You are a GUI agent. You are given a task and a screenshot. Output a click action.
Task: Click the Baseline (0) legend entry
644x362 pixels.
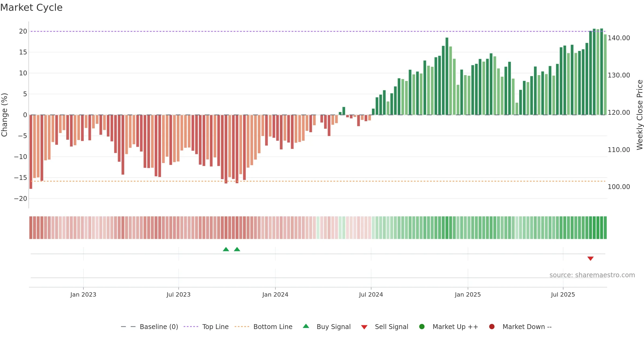(149, 327)
